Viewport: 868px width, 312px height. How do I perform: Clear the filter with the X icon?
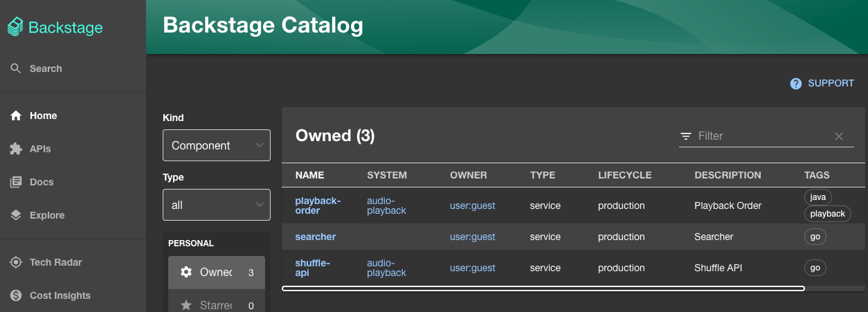pyautogui.click(x=839, y=136)
